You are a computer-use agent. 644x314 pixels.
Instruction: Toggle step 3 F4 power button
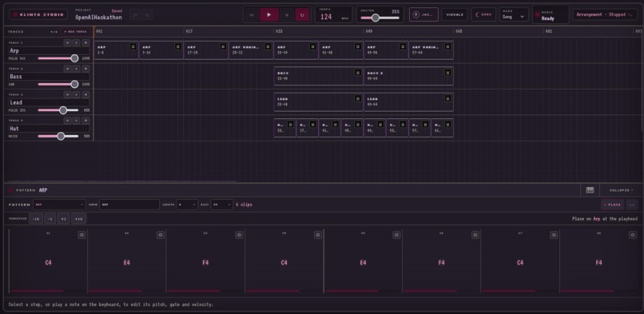pyautogui.click(x=239, y=235)
